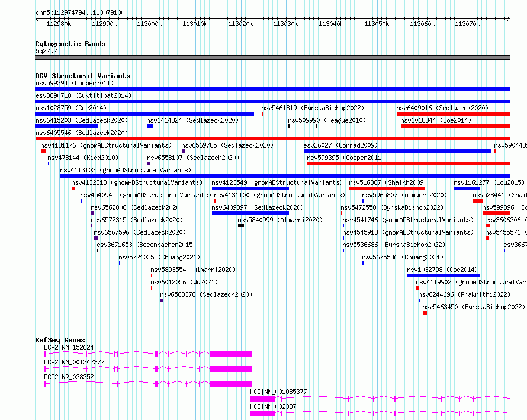Click nsv5461819 (ByrskaBishop2022) label

point(313,108)
